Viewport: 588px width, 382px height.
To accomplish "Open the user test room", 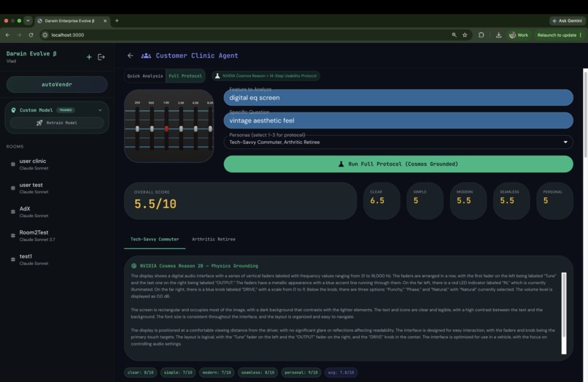I will (x=57, y=188).
